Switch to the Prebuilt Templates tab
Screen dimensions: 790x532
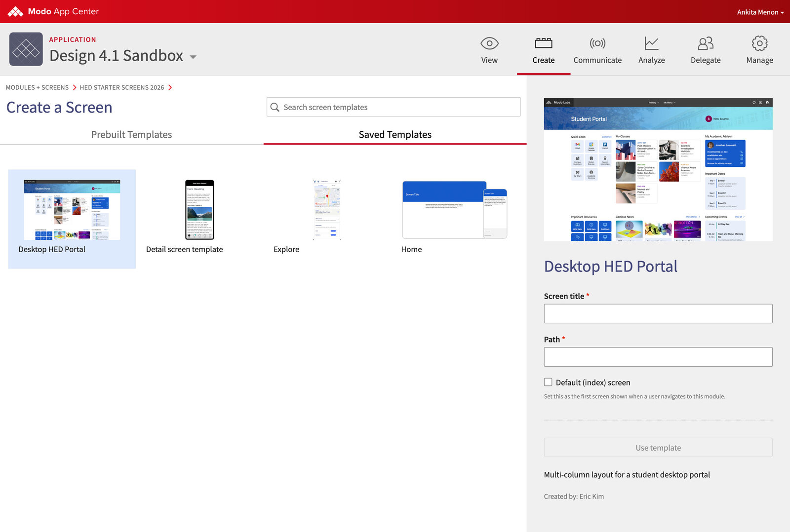coord(131,134)
